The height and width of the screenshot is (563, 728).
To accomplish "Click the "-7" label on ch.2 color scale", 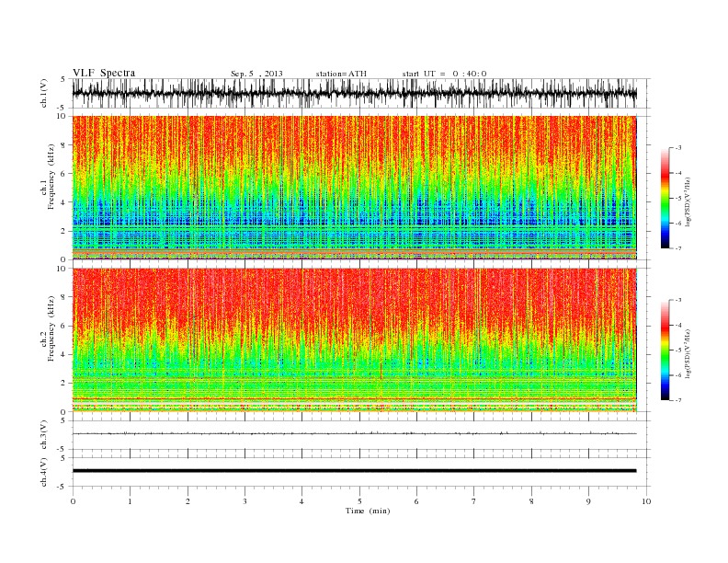I will click(678, 400).
